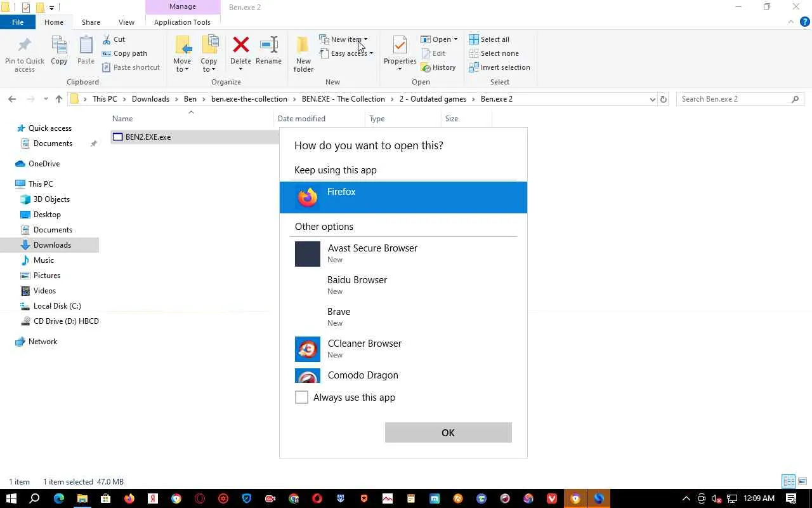Screen dimensions: 812x508
Task: Click the Search Ben.exe 2 field
Action: pos(740,99)
